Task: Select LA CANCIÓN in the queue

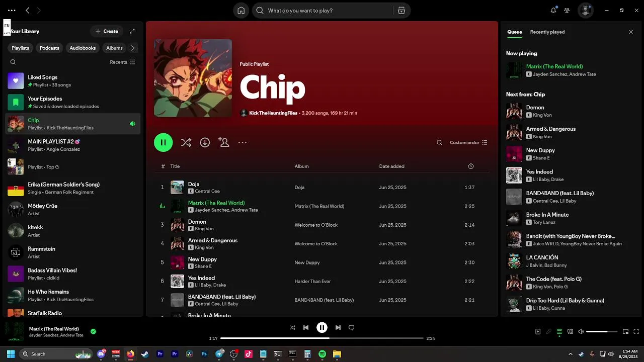Action: pos(570,261)
